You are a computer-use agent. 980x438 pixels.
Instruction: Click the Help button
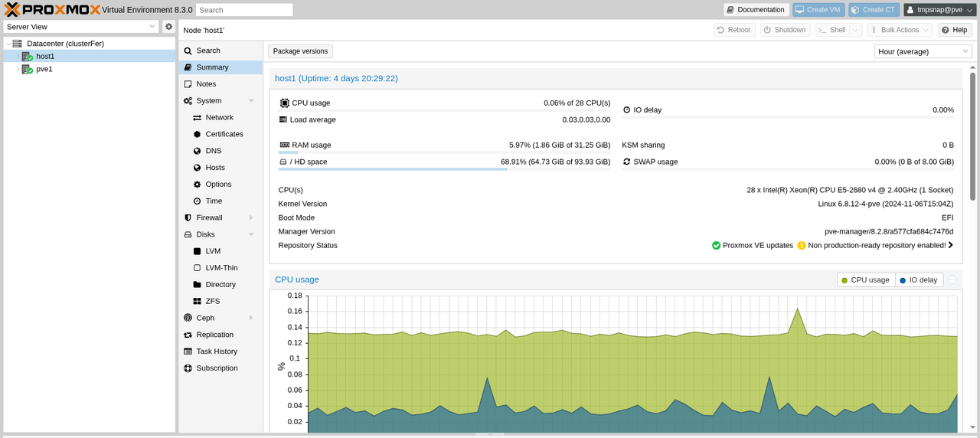tap(955, 30)
